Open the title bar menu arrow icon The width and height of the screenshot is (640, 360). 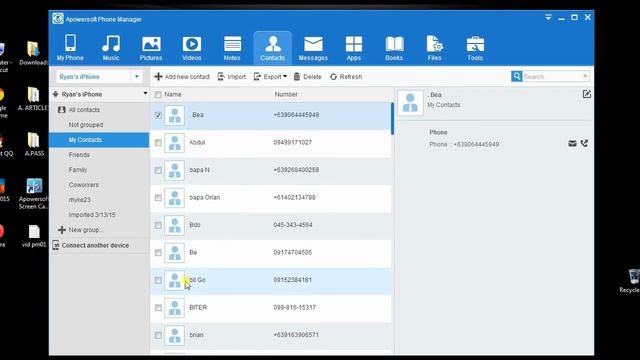pos(548,17)
